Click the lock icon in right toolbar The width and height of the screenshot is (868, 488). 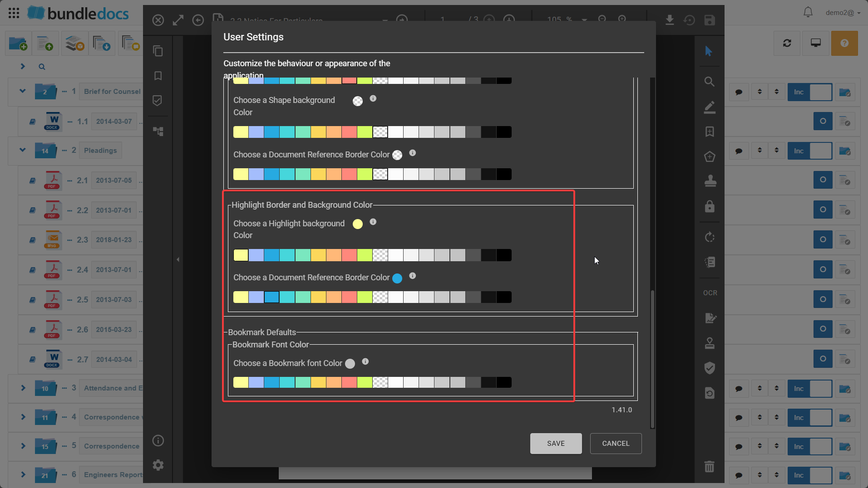(x=710, y=207)
